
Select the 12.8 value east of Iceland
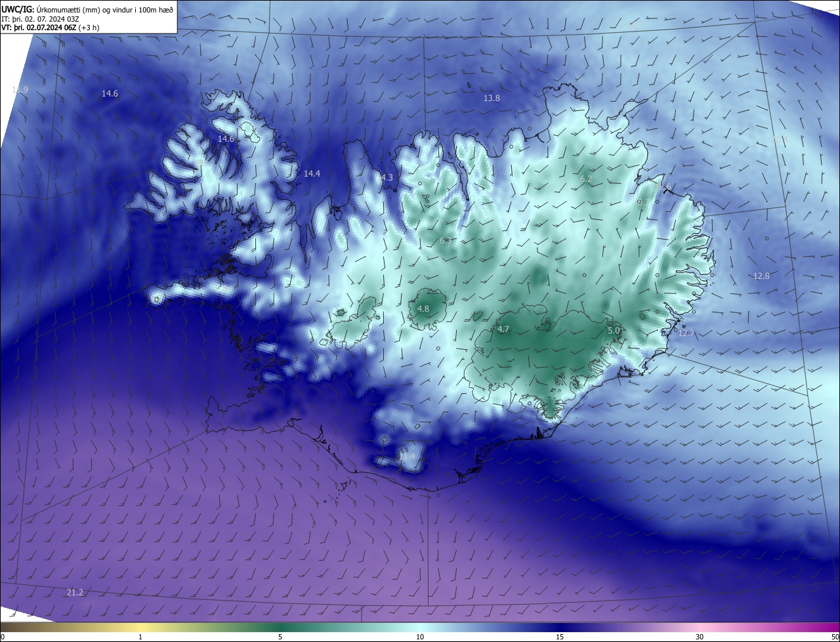(761, 276)
